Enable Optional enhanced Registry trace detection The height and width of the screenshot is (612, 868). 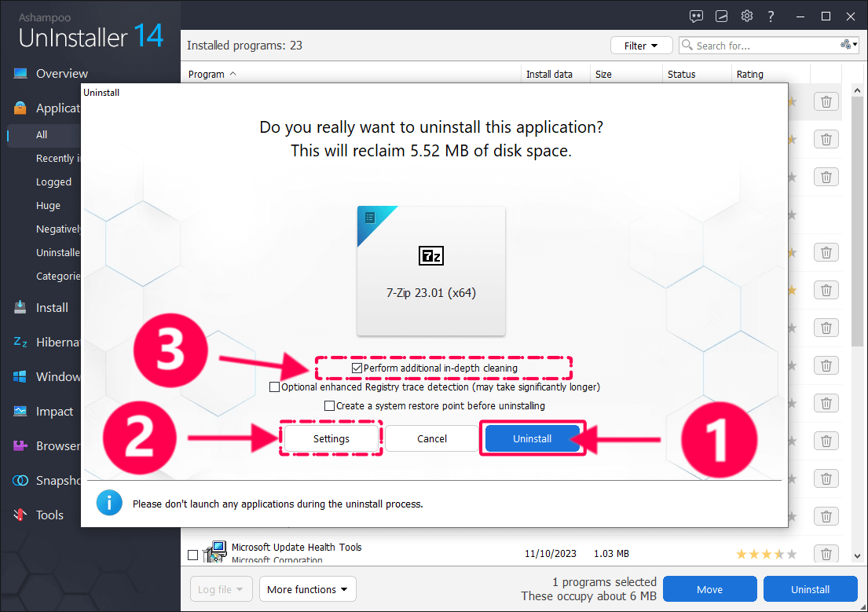[x=274, y=387]
